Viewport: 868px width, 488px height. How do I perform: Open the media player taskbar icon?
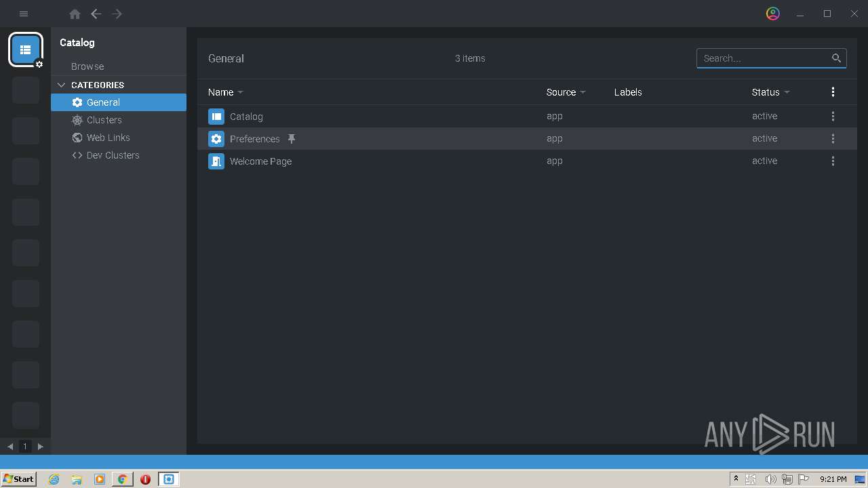tap(100, 479)
